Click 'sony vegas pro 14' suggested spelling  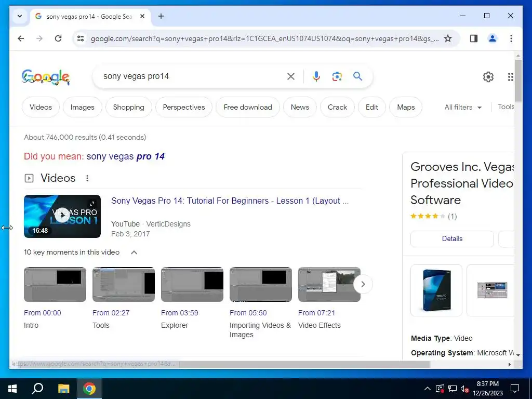pos(126,156)
